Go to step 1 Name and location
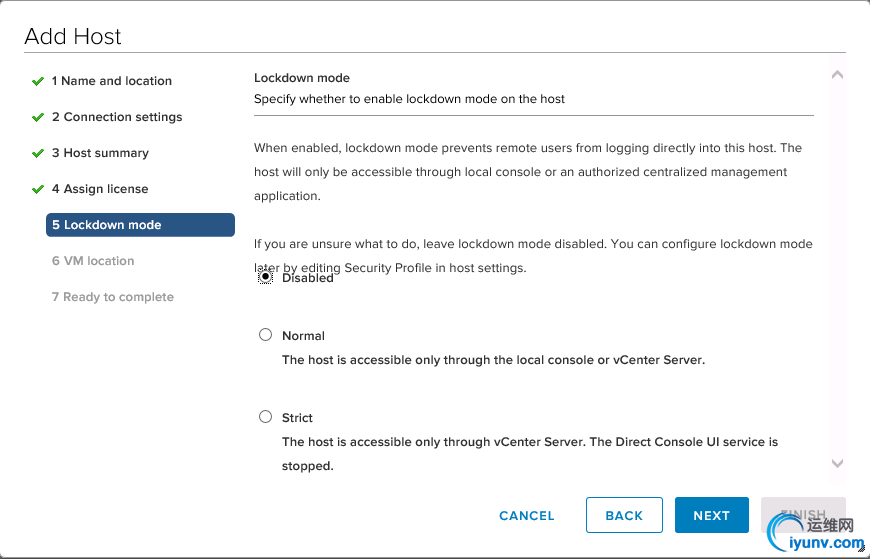Viewport: 870px width, 559px height. [112, 81]
